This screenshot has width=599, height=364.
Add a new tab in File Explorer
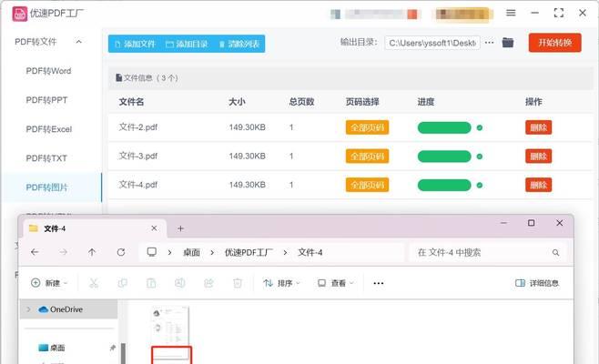tap(180, 228)
